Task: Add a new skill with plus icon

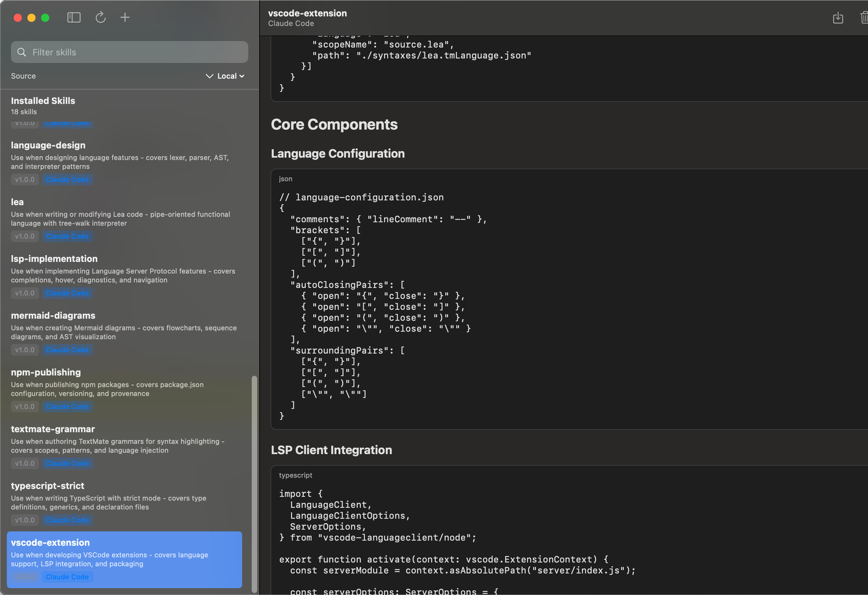Action: point(125,18)
